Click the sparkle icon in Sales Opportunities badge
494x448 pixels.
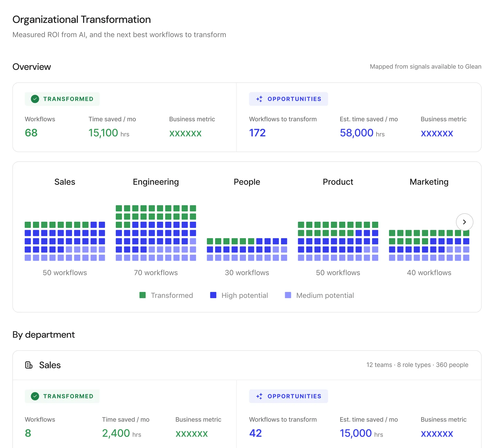coord(259,396)
